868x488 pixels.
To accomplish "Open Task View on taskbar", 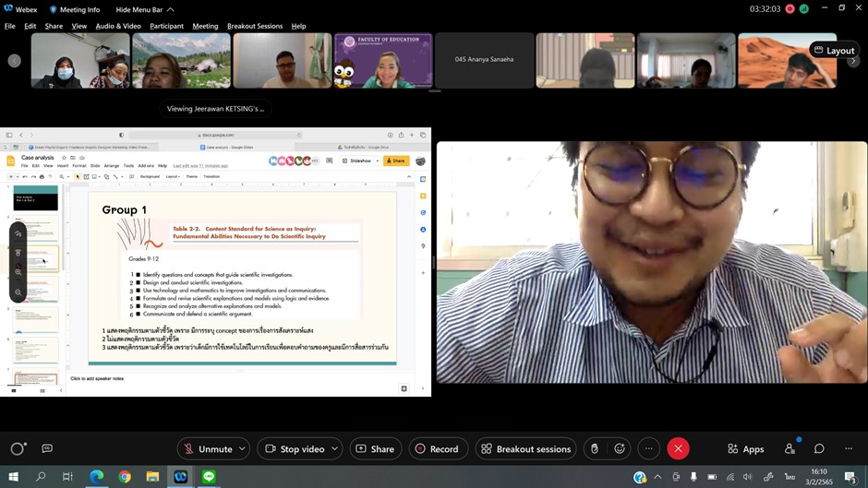I will pyautogui.click(x=67, y=476).
